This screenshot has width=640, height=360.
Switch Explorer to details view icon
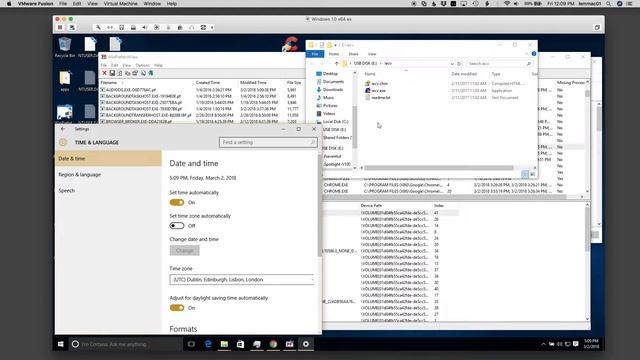[525, 174]
